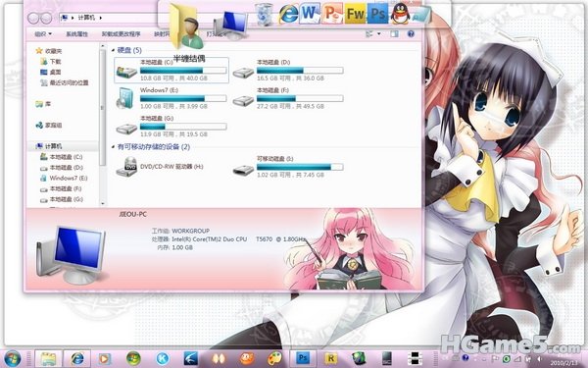Collapse the 有可移动存储的设备 (2) group

click(x=114, y=147)
